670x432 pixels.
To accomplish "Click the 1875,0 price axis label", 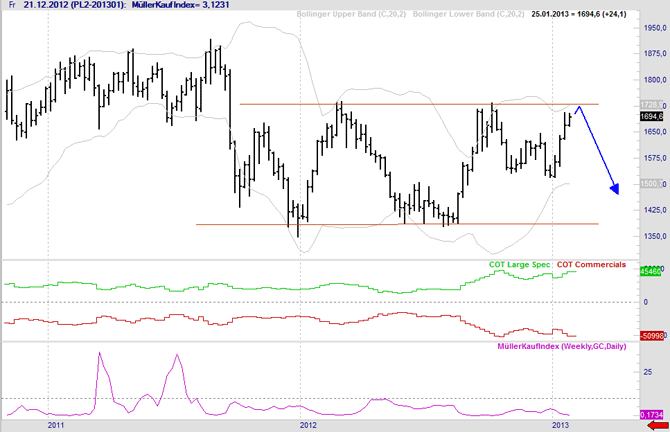I will [x=655, y=53].
